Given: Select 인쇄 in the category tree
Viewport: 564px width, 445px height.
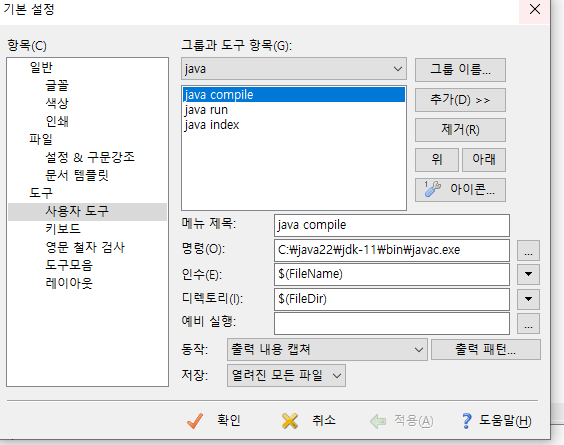Looking at the screenshot, I should tap(57, 121).
